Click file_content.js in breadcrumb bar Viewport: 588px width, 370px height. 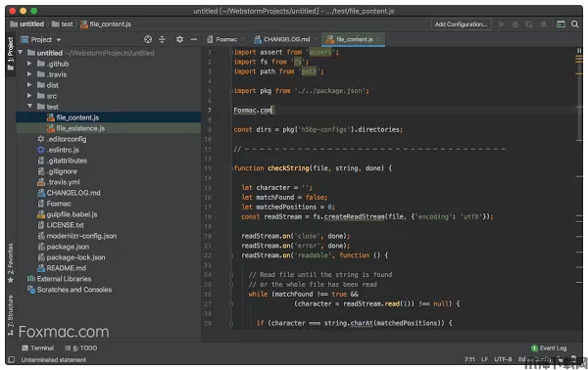(106, 24)
